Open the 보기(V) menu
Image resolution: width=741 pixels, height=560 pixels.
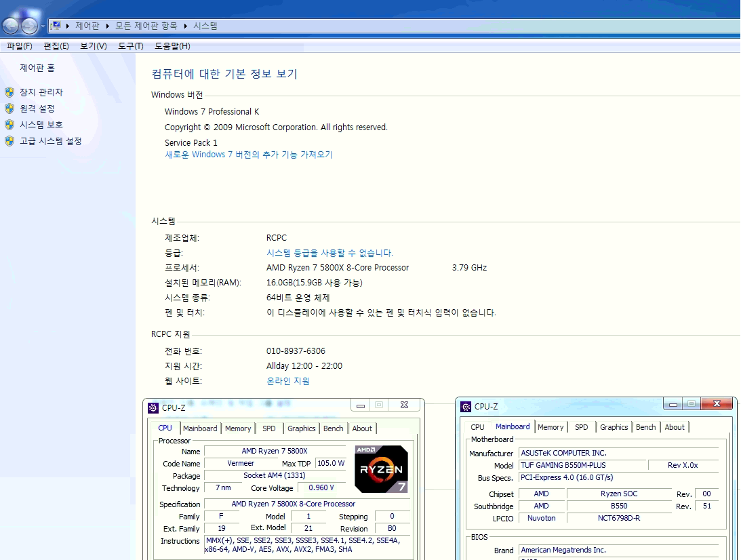point(93,46)
